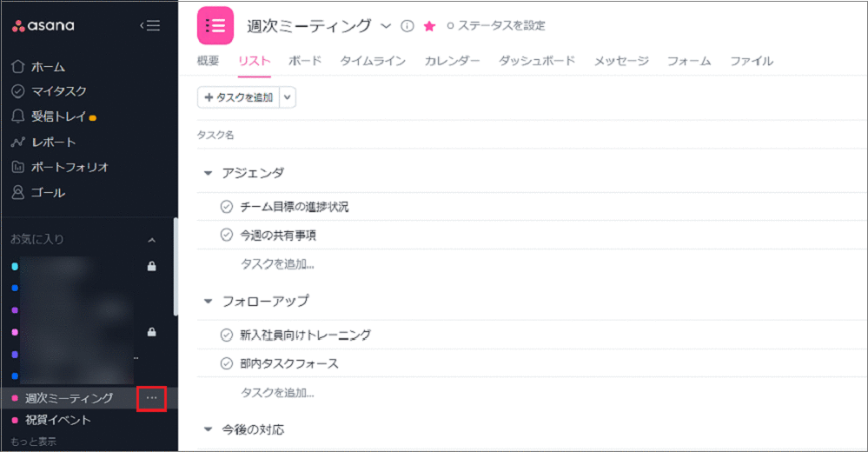Open the タイムライン tab
Screen dimensions: 868x452
pos(372,61)
